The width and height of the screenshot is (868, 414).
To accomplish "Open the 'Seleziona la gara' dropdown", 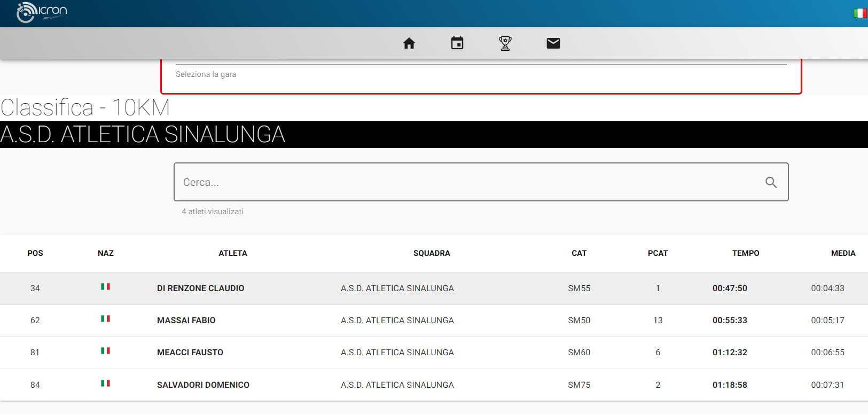I will click(481, 74).
